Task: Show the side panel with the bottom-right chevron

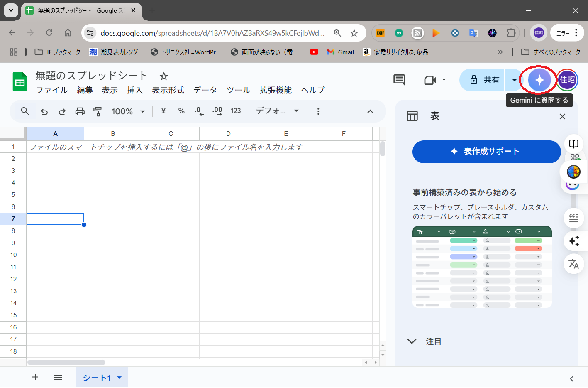Action: [571, 378]
